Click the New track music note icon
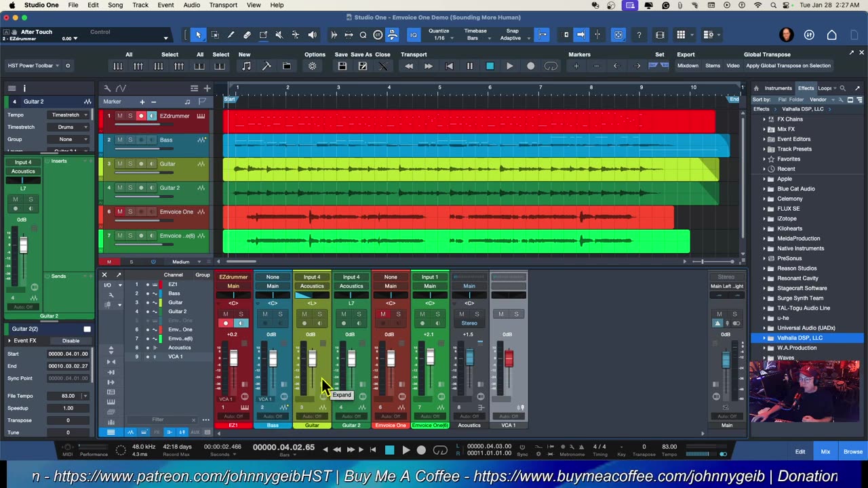The width and height of the screenshot is (868, 488). pos(246,66)
